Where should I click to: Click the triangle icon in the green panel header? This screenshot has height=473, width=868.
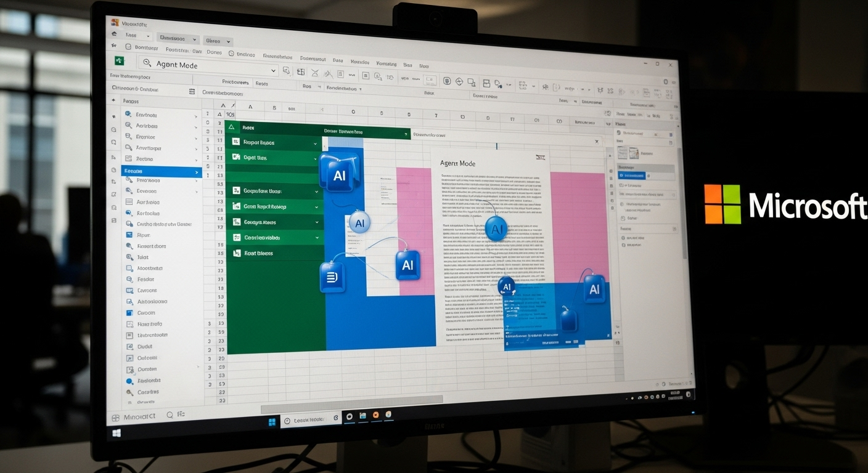point(232,127)
